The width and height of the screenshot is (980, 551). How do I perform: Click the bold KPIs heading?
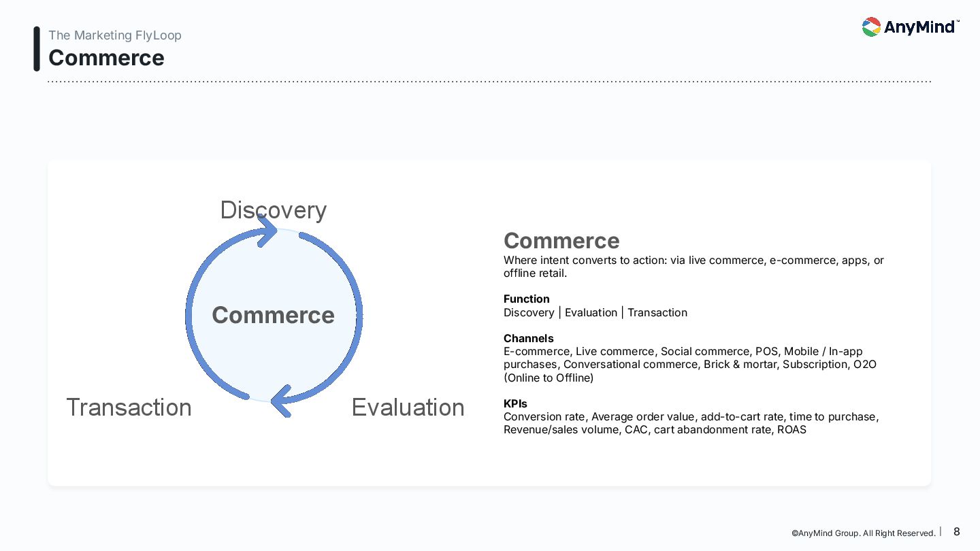click(x=515, y=403)
